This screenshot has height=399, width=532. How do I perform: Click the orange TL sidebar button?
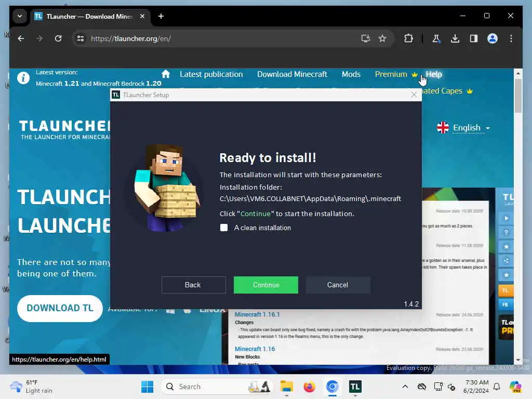point(506,290)
